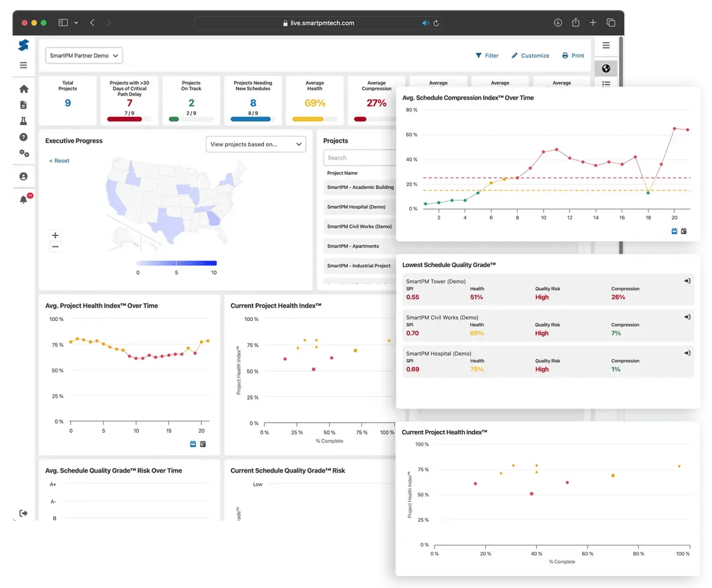Screen dimensions: 712x588
Task: Open help question mark icon
Action: click(23, 137)
